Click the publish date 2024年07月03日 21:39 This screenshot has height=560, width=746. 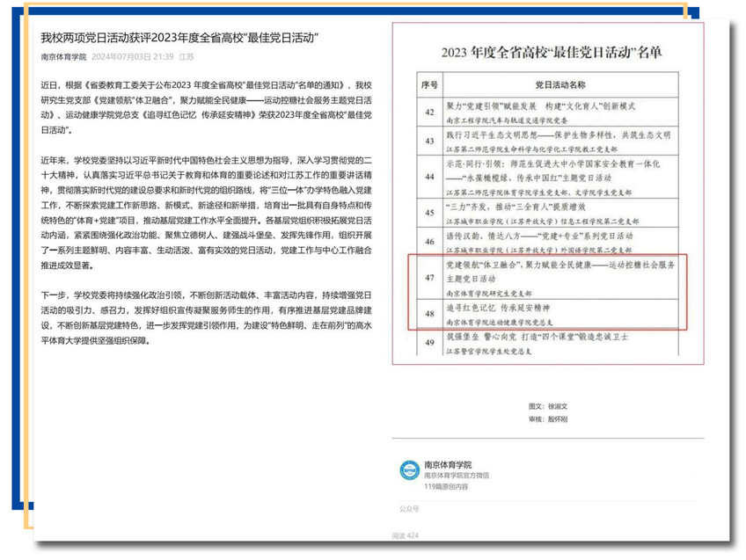[x=132, y=57]
